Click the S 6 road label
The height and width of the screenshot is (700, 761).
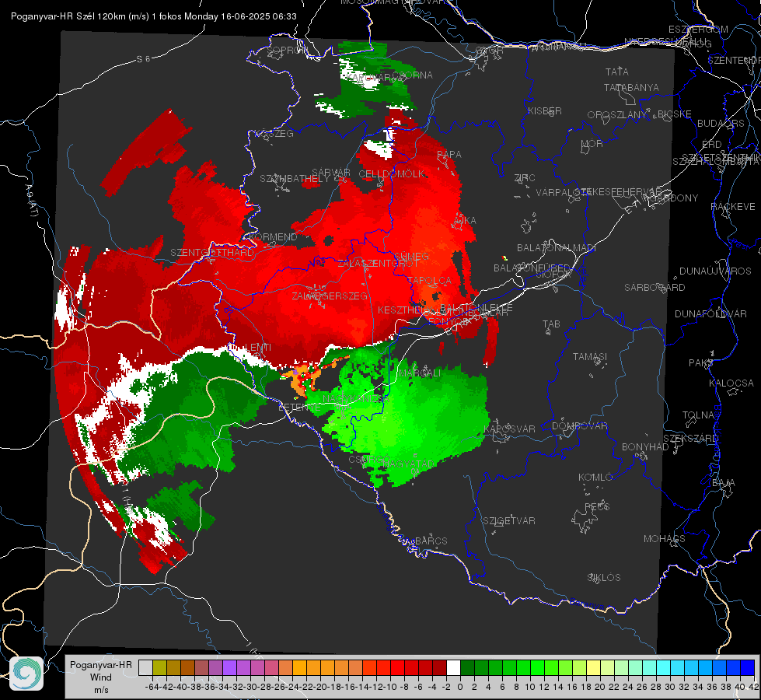143,59
